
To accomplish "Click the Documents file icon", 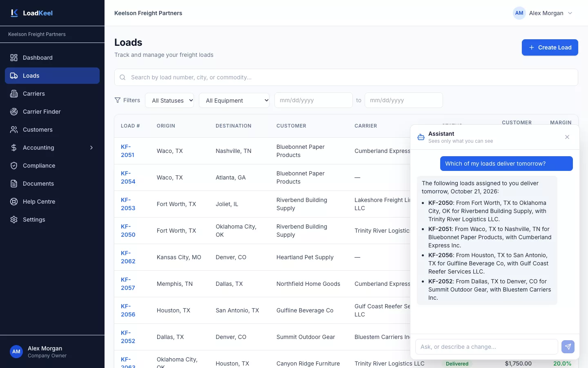I will (x=14, y=184).
